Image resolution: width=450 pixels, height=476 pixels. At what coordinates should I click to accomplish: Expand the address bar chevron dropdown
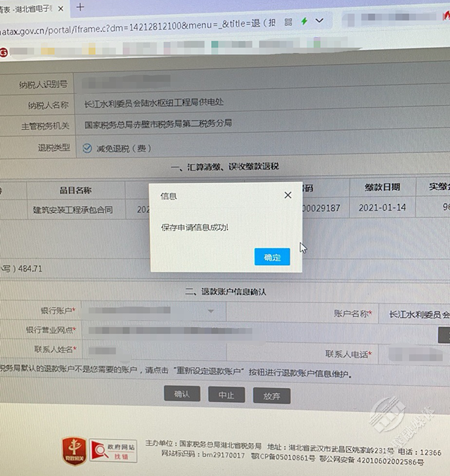point(319,20)
